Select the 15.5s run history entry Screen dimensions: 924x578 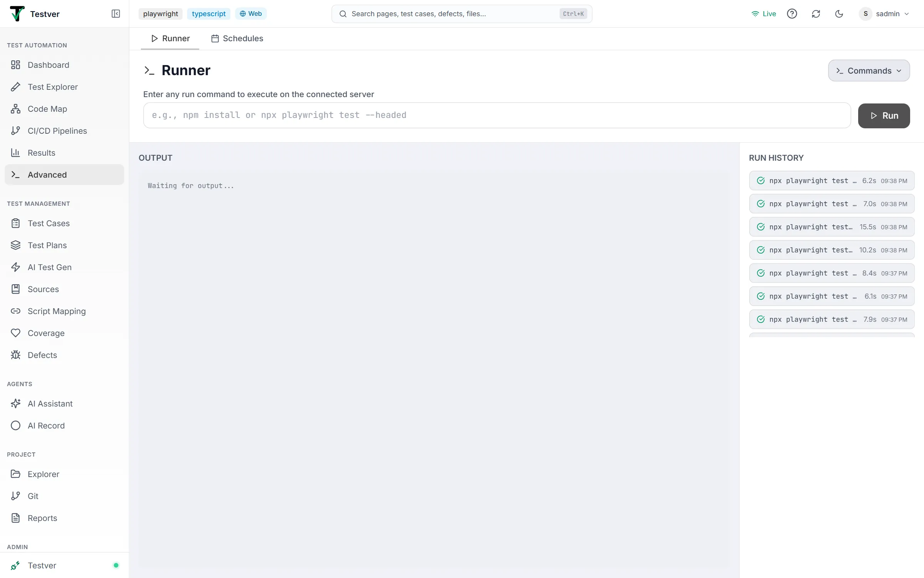(832, 227)
